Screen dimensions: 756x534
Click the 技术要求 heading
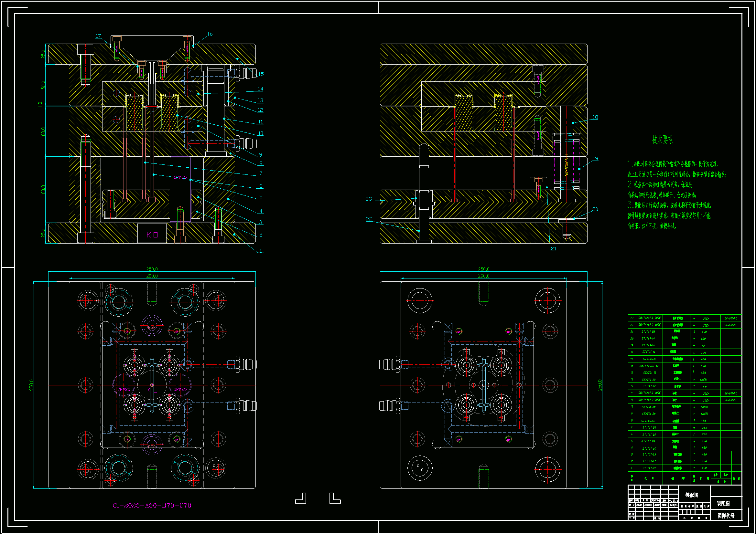pos(663,140)
